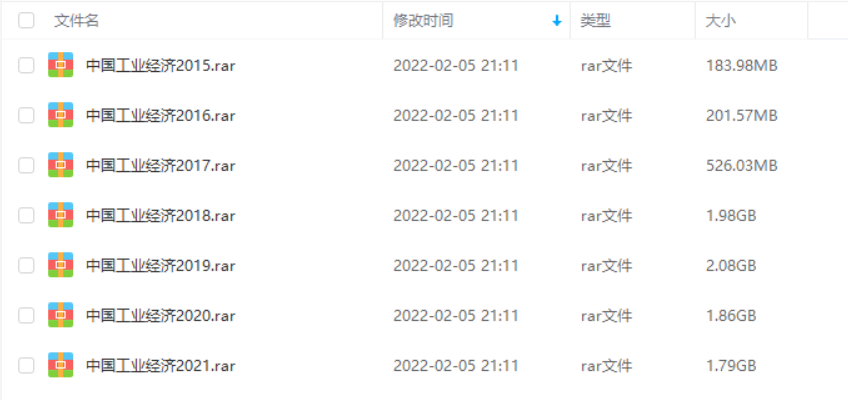Click the rar icon for 中国工业经济2017.rar
Screen dimensions: 848x400
point(60,165)
